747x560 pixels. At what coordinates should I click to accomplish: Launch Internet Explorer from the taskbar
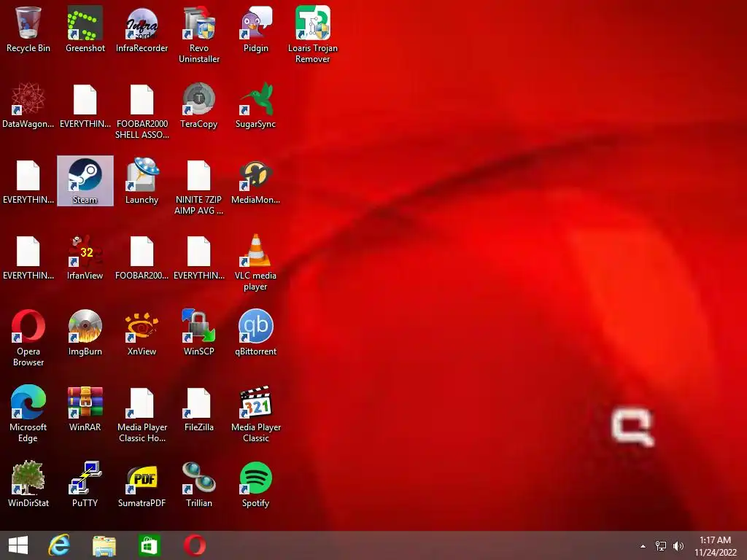[60, 545]
